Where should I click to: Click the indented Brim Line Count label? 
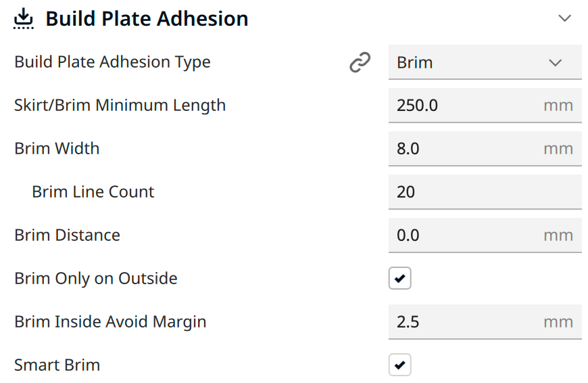pyautogui.click(x=93, y=192)
